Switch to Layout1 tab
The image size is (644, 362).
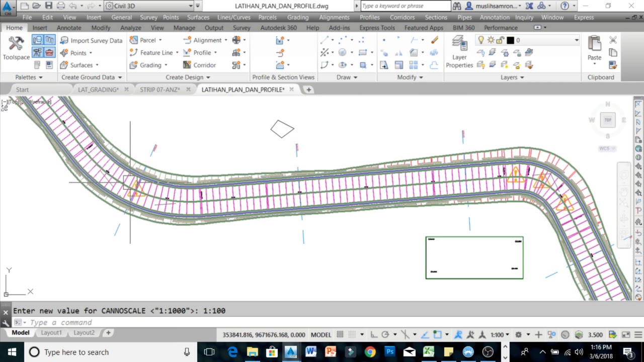click(51, 332)
